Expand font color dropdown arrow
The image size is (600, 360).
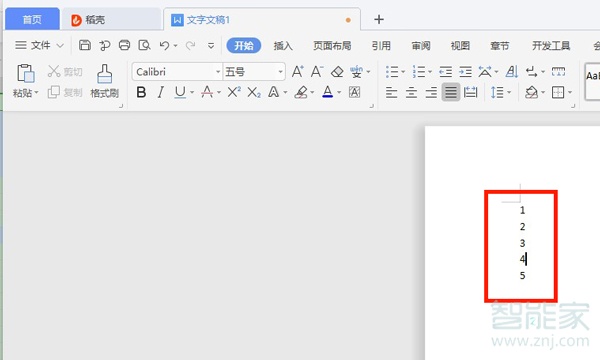pos(339,92)
